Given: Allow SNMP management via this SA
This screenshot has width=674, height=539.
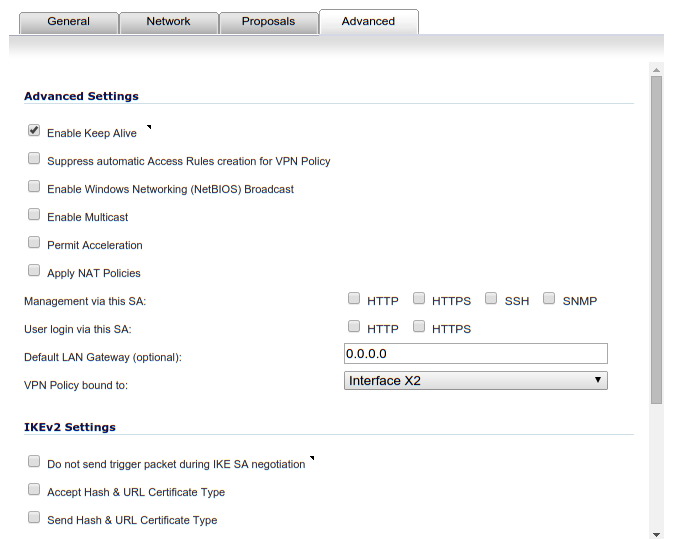Looking at the screenshot, I should pyautogui.click(x=549, y=298).
